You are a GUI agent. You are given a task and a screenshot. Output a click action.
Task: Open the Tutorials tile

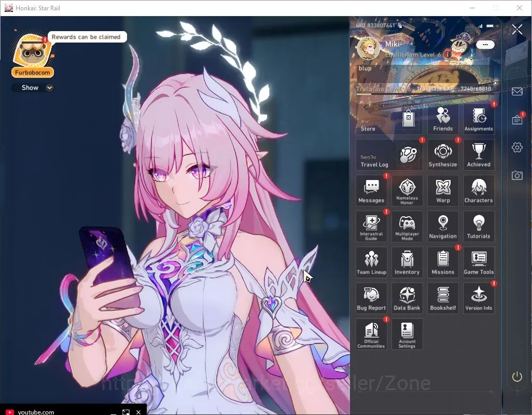479,226
